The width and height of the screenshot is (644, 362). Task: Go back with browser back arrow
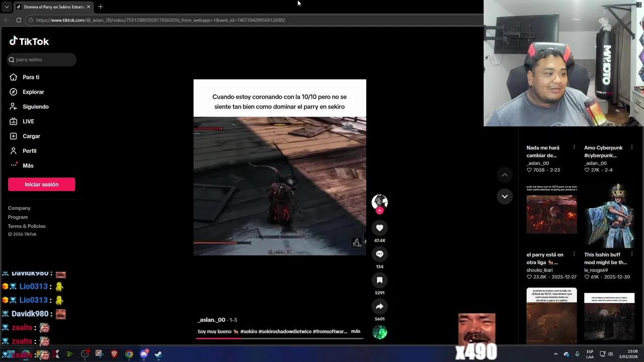[x=7, y=20]
